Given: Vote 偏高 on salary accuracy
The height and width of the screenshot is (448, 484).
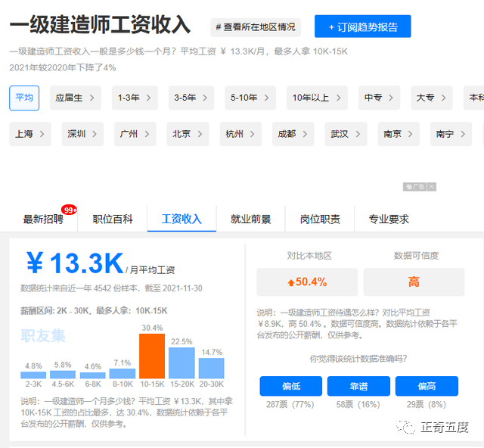Looking at the screenshot, I should pos(427,386).
